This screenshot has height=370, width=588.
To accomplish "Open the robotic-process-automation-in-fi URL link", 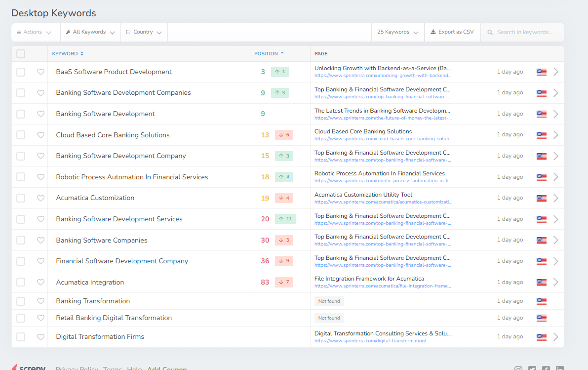I will (x=383, y=181).
